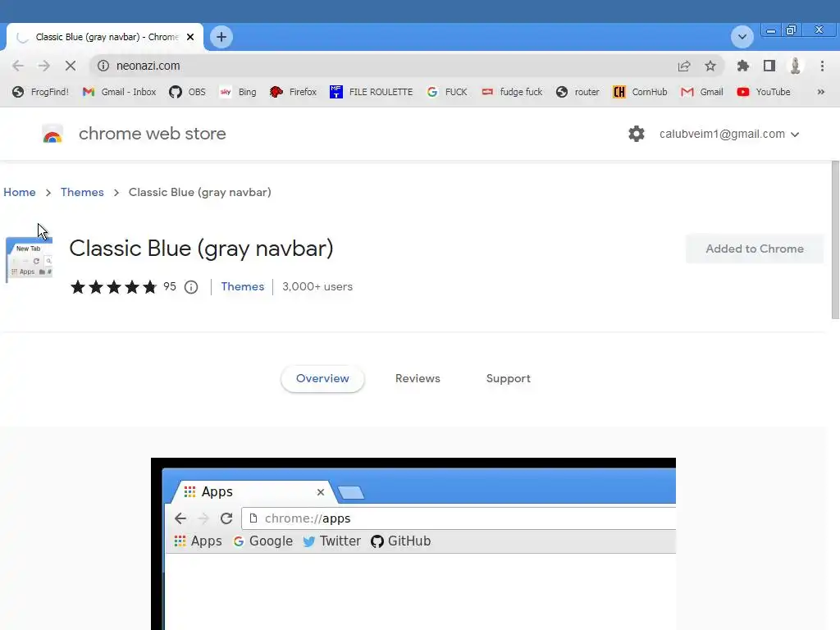Viewport: 840px width, 630px height.
Task: Open the OBS GitHub bookmark
Action: tap(187, 92)
